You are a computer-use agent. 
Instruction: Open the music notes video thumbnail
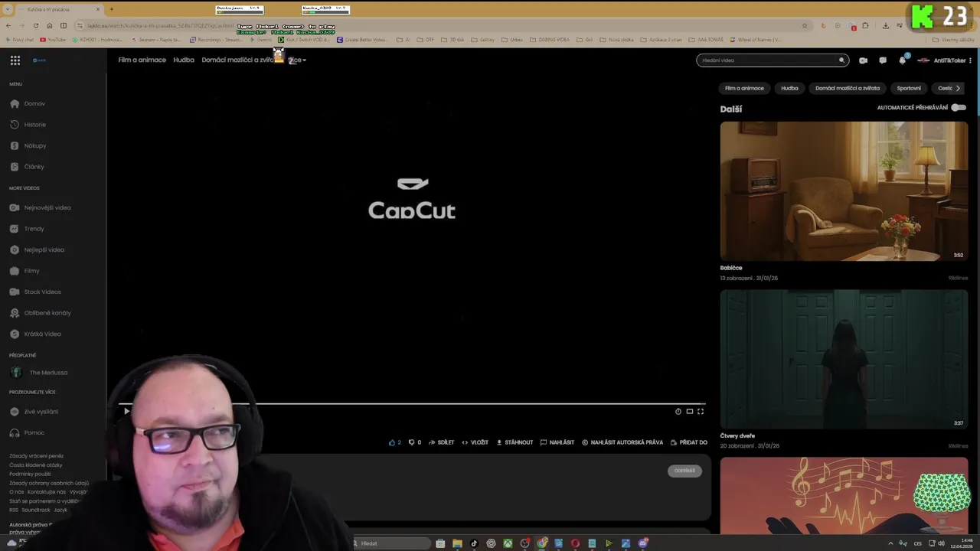pyautogui.click(x=844, y=496)
